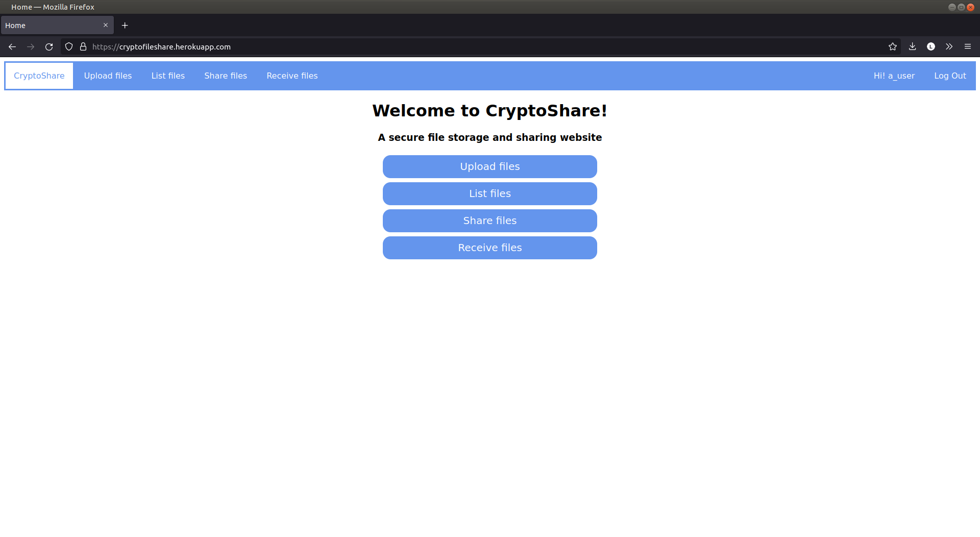Reload the current page
The height and width of the screenshot is (537, 980).
click(49, 46)
